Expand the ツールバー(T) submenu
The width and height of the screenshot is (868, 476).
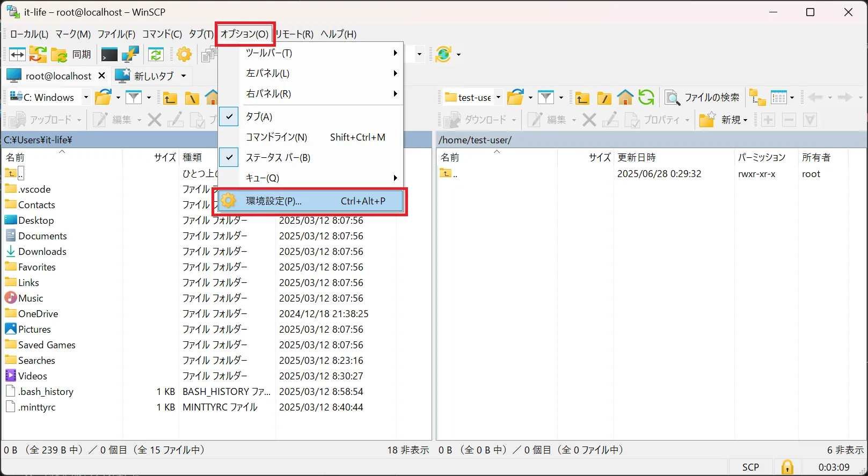click(310, 53)
